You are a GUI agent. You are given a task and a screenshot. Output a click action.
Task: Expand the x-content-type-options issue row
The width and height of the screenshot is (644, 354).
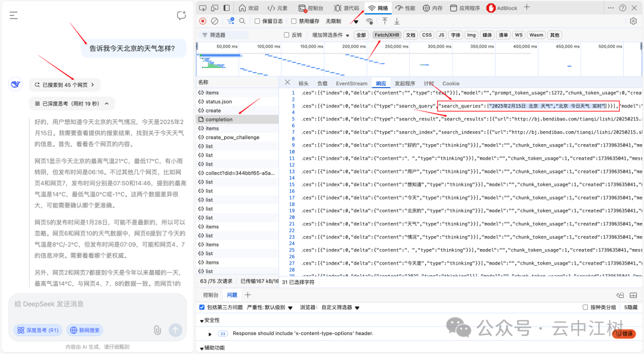pyautogui.click(x=210, y=334)
